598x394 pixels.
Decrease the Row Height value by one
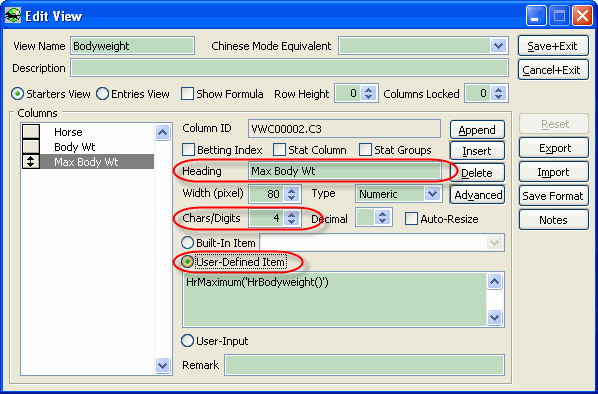click(368, 97)
